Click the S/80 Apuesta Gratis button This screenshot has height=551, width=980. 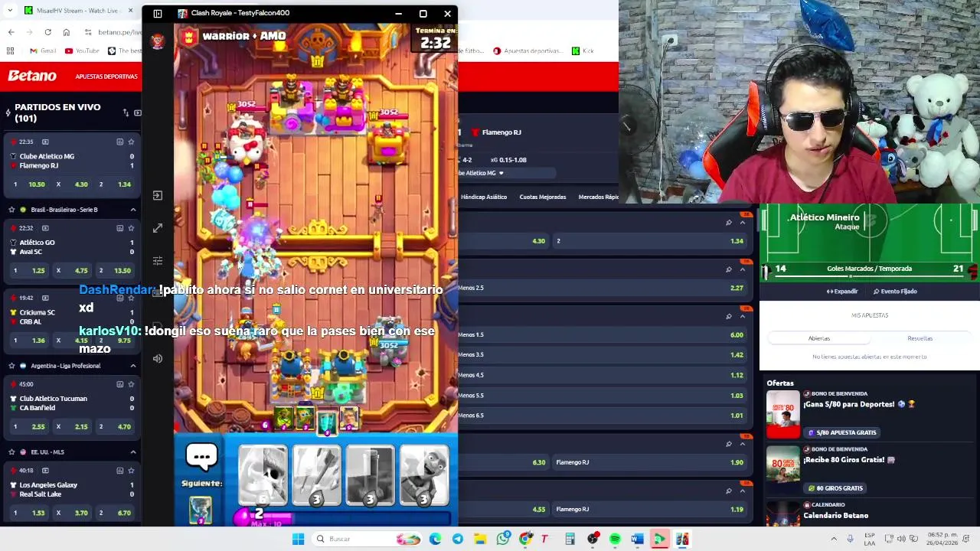click(x=841, y=432)
